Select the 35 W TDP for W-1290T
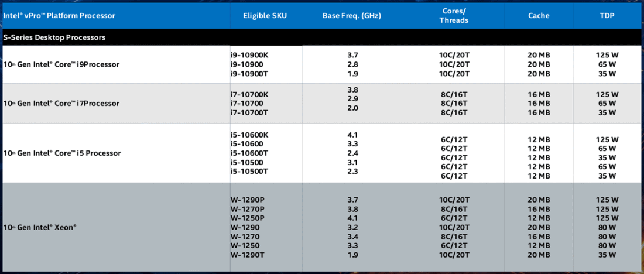 (x=608, y=255)
